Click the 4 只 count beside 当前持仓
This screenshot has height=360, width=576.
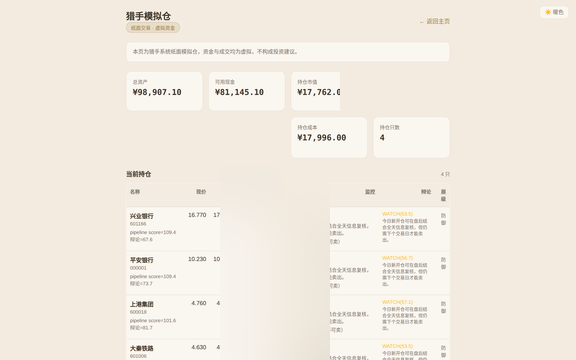(x=445, y=174)
